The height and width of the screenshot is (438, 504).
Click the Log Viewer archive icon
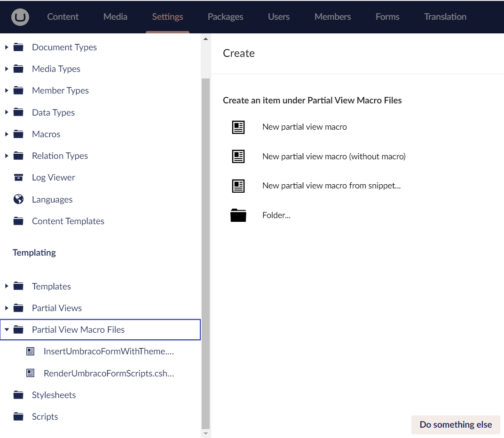point(18,178)
